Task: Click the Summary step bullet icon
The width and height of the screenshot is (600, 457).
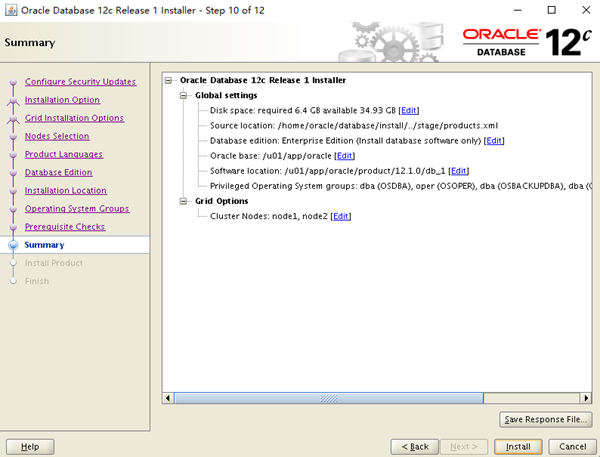Action: point(13,245)
